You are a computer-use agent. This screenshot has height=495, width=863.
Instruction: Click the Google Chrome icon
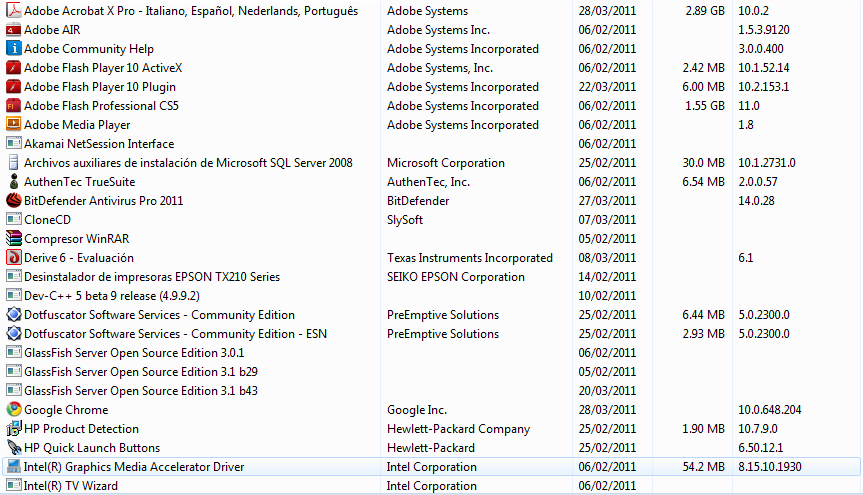click(14, 410)
